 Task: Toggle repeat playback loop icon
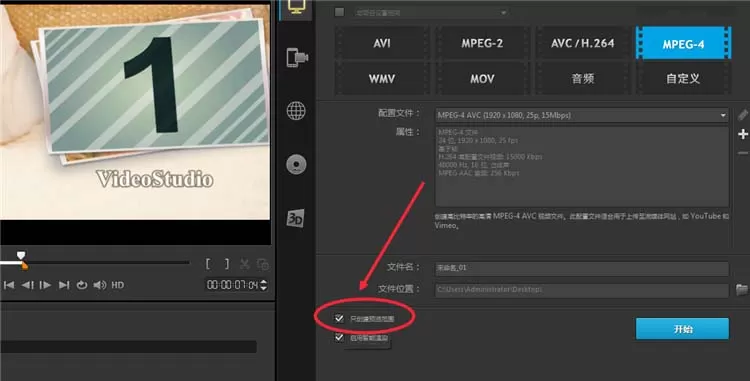(x=82, y=285)
